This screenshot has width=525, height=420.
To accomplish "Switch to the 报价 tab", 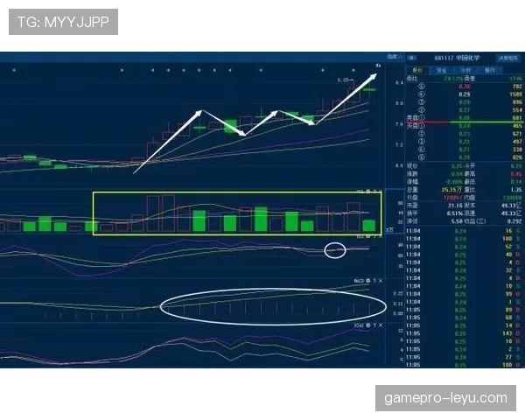I will point(417,70).
